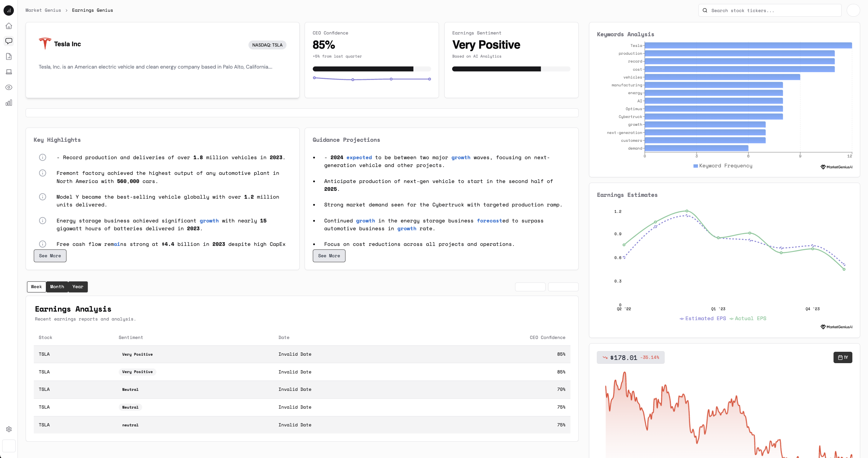Click the Tesla logo icon
Screen dimensions: 868x458
(45, 44)
